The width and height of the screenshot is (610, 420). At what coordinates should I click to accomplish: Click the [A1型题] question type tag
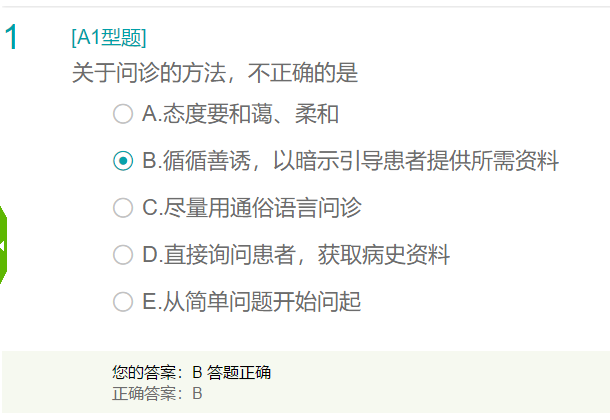(109, 38)
